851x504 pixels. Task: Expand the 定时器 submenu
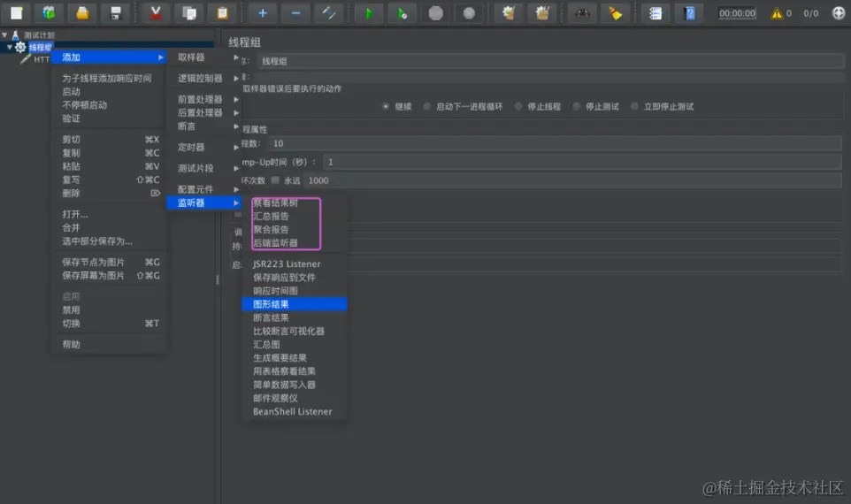[203, 147]
